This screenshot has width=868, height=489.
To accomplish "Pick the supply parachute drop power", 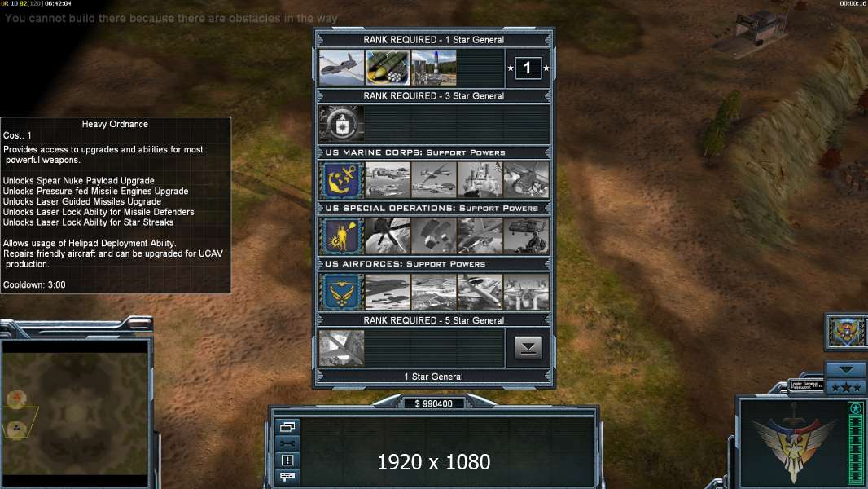I will (x=434, y=236).
